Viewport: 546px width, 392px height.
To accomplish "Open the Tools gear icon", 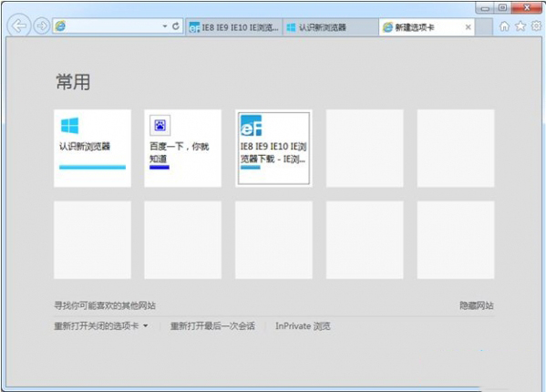I will [537, 26].
